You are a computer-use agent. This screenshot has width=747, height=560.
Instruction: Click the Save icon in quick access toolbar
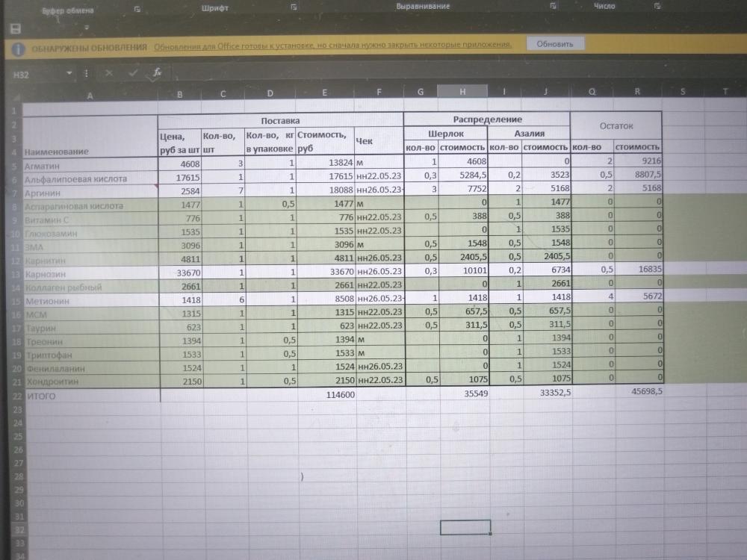15,28
